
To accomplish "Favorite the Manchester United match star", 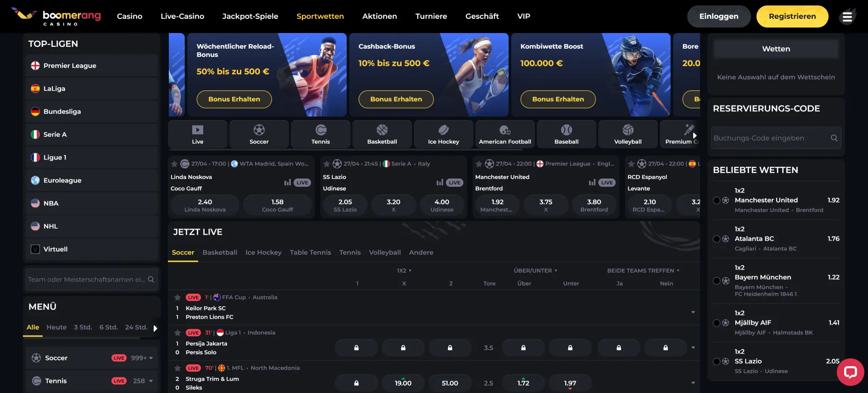I will [479, 164].
